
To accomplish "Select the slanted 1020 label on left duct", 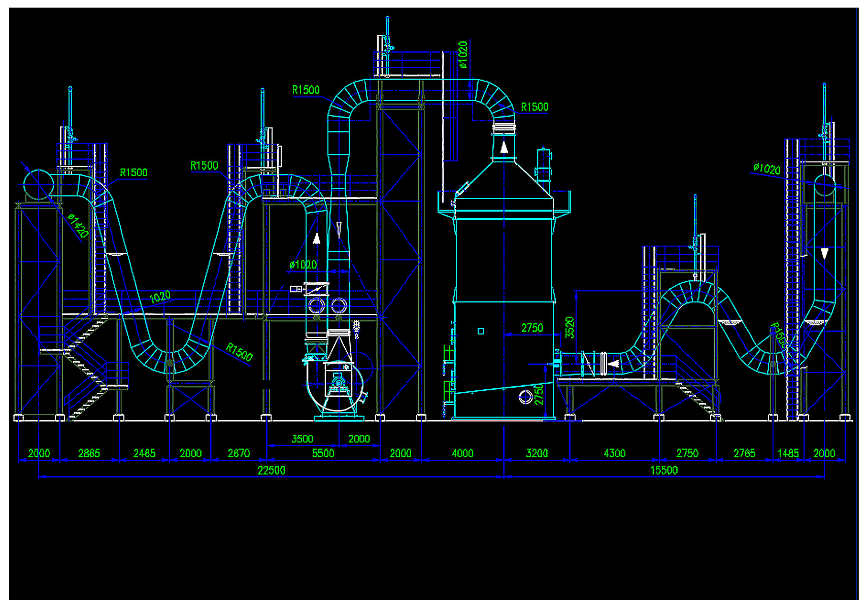I will [x=160, y=297].
